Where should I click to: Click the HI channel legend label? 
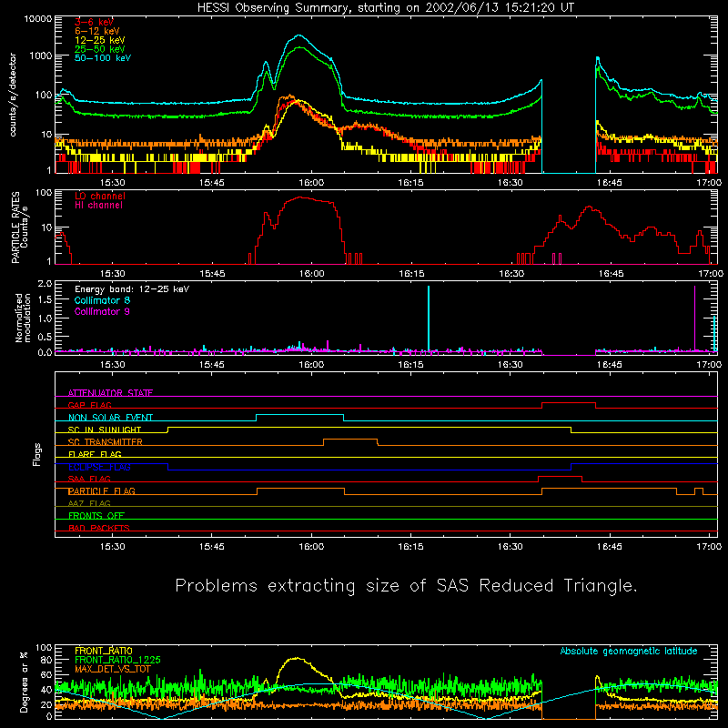click(x=98, y=206)
